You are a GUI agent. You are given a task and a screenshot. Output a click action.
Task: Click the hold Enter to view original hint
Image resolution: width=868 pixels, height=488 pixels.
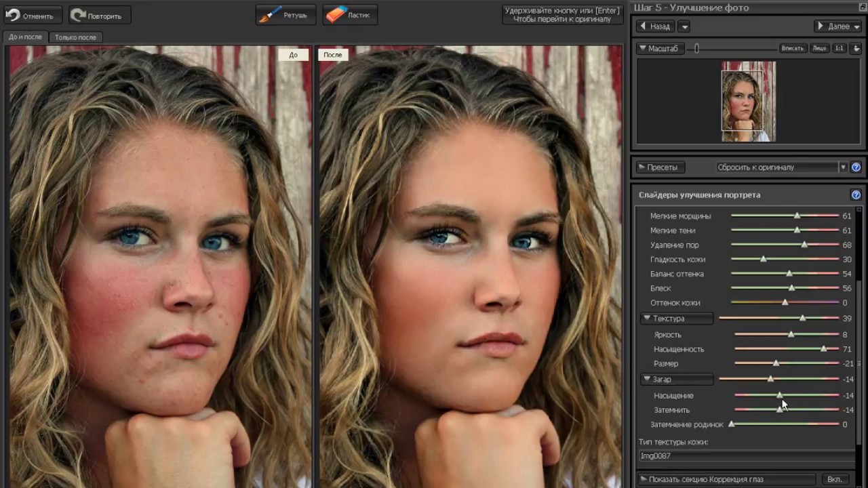[x=562, y=15]
